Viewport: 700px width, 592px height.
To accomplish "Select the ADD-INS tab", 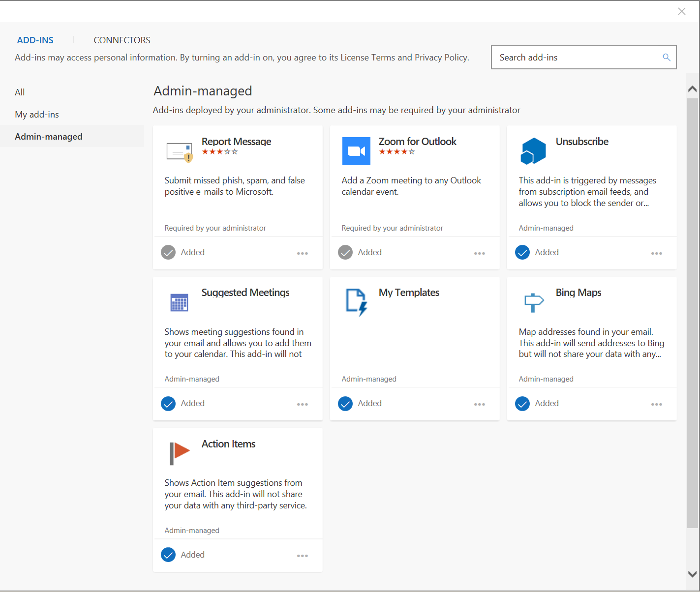I will (x=35, y=40).
